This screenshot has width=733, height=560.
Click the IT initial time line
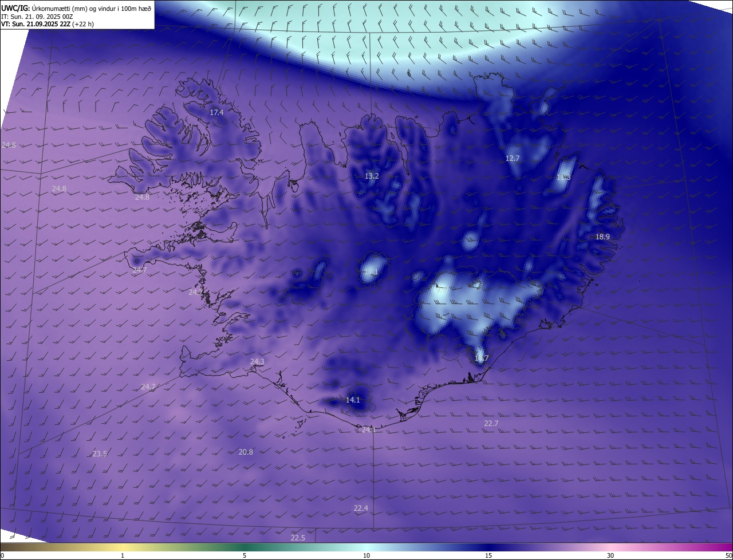[37, 17]
